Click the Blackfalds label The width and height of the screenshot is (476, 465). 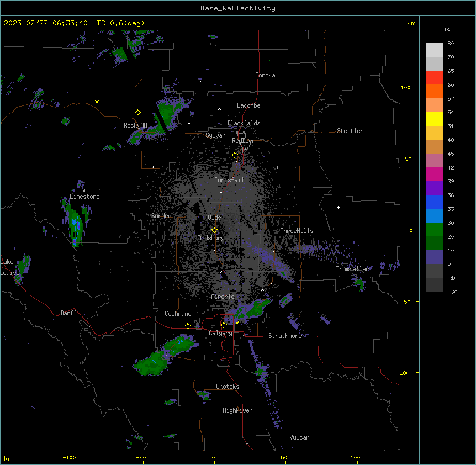tap(244, 123)
